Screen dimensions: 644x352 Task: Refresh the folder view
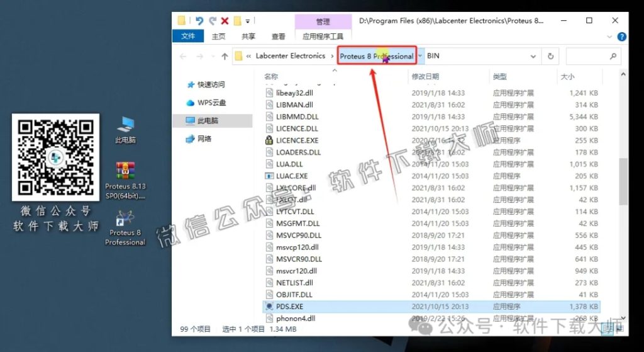click(550, 56)
